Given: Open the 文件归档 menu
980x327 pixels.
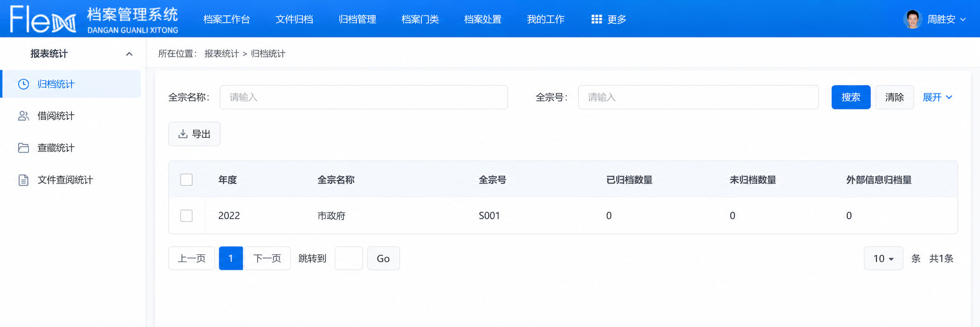Looking at the screenshot, I should click(x=294, y=19).
